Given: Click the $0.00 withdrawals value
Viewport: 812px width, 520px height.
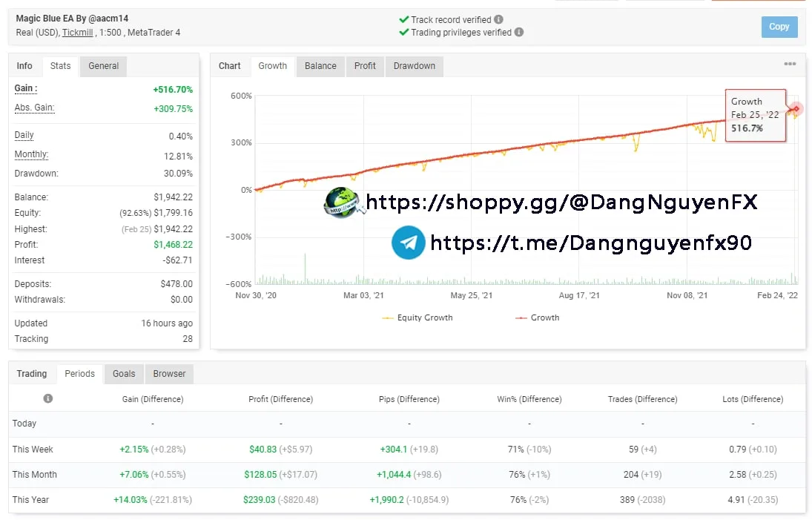Looking at the screenshot, I should (x=181, y=300).
